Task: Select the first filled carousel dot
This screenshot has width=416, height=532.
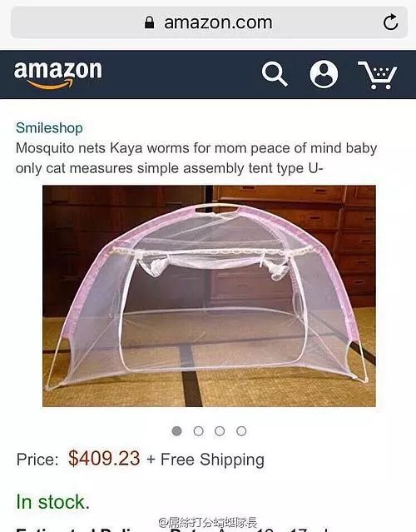Action: pyautogui.click(x=176, y=431)
